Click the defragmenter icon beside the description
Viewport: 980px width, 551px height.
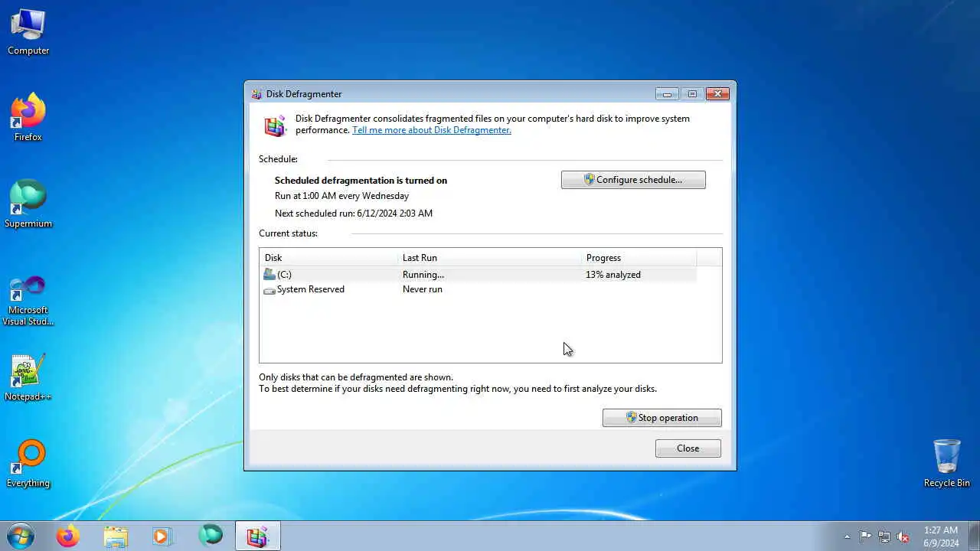(x=276, y=126)
